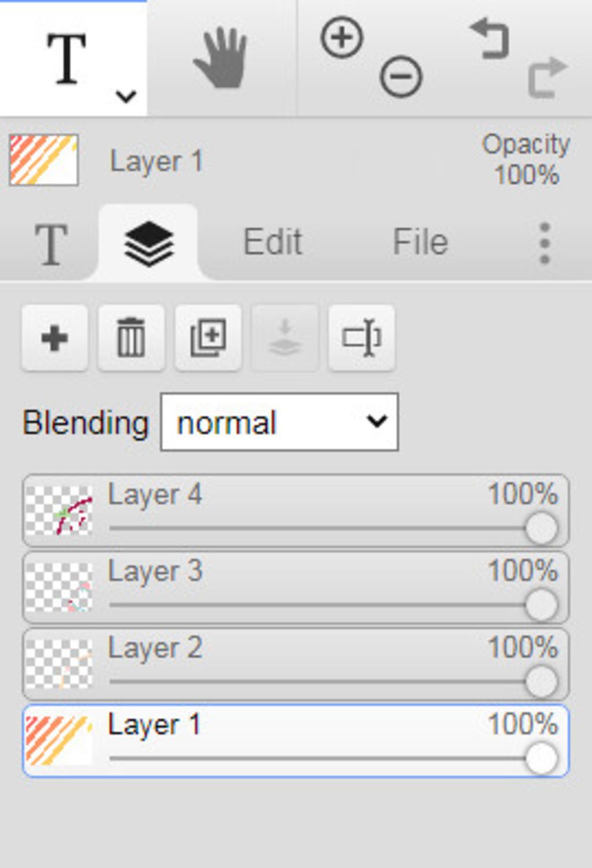Select the Hand pan tool

220,58
